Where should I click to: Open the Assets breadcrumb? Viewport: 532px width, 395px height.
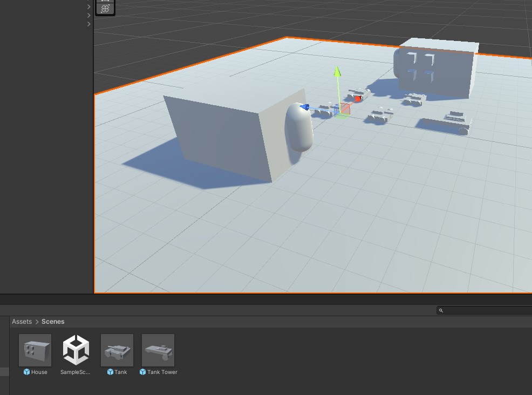point(22,321)
